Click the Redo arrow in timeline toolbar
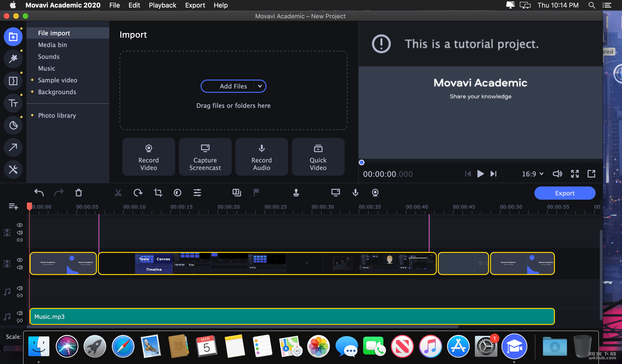The image size is (622, 364). [x=59, y=193]
